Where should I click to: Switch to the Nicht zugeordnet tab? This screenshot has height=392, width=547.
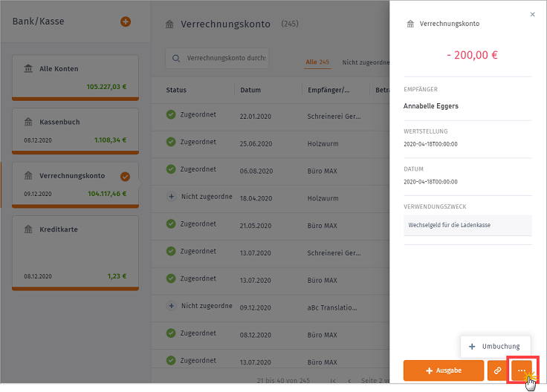click(x=366, y=62)
